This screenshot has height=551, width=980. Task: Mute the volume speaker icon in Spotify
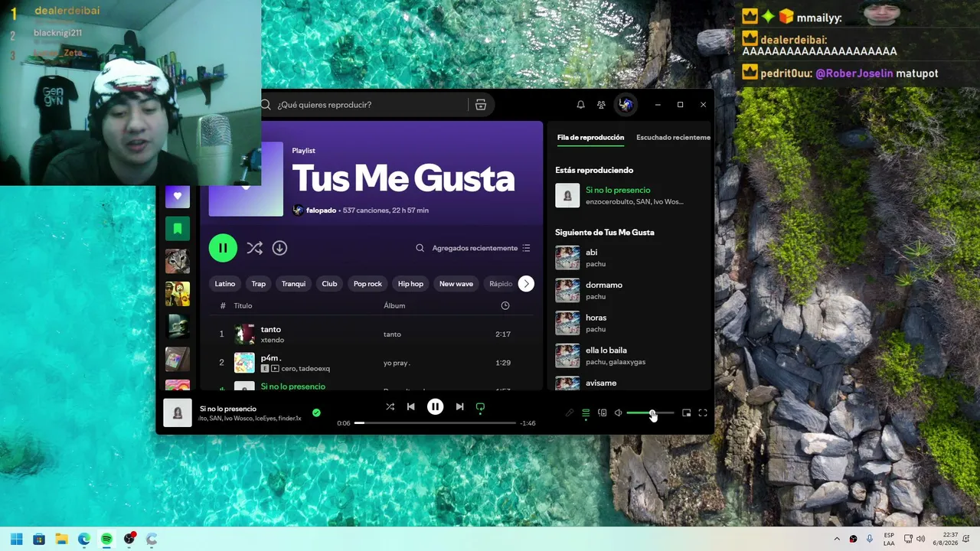pos(619,413)
